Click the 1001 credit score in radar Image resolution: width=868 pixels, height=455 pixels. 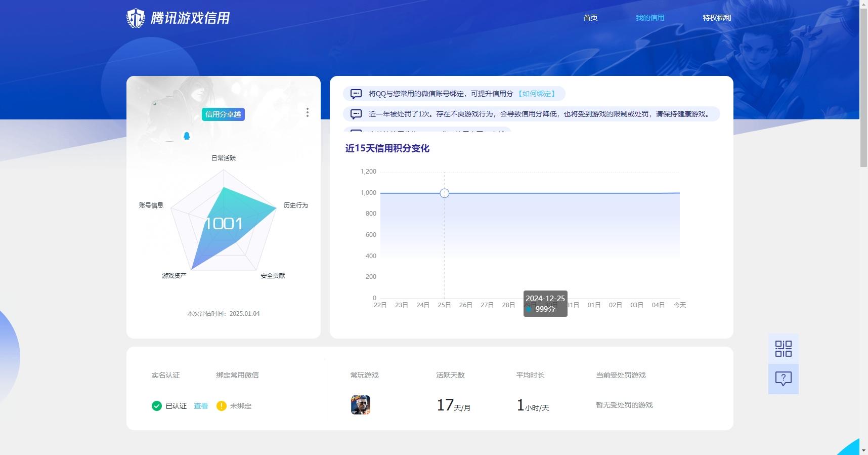coord(224,224)
